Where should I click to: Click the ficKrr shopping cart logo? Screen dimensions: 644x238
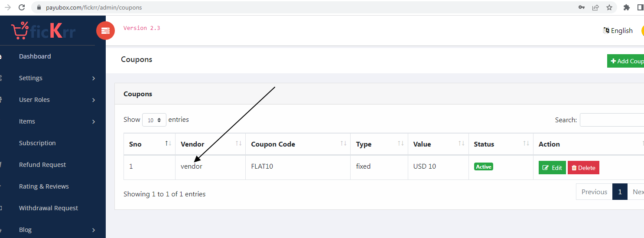point(43,31)
